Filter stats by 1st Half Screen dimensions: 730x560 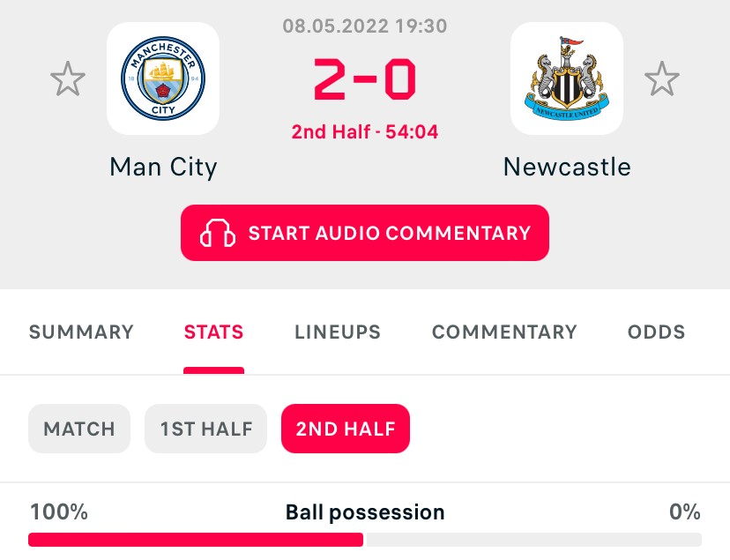(x=206, y=429)
